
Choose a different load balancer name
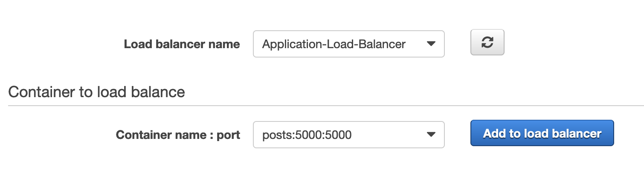(349, 43)
